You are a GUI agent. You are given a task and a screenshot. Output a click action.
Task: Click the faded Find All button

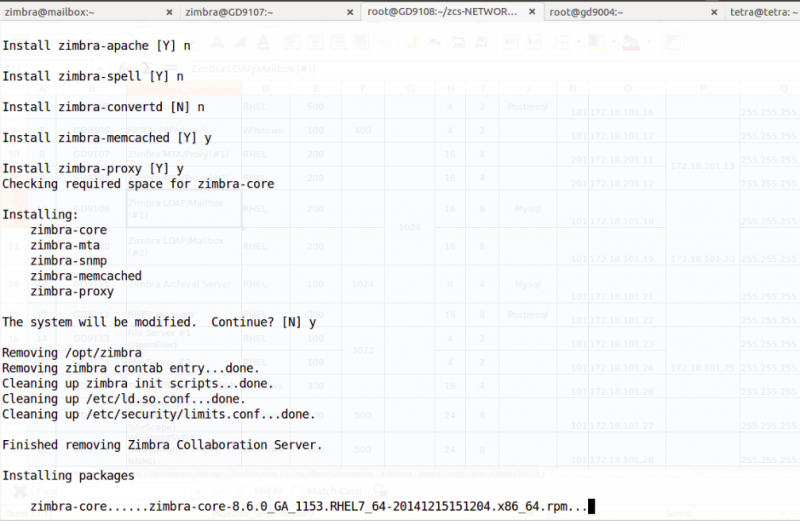[x=268, y=491]
